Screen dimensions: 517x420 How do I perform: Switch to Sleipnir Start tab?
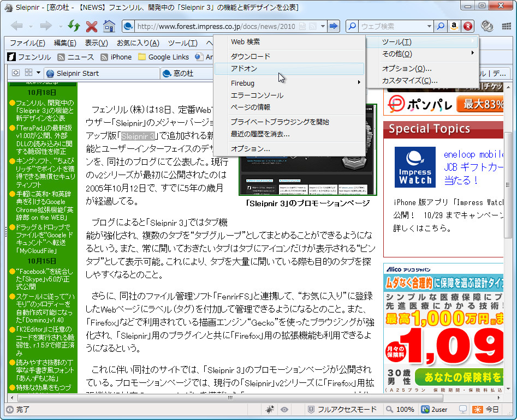(x=102, y=73)
